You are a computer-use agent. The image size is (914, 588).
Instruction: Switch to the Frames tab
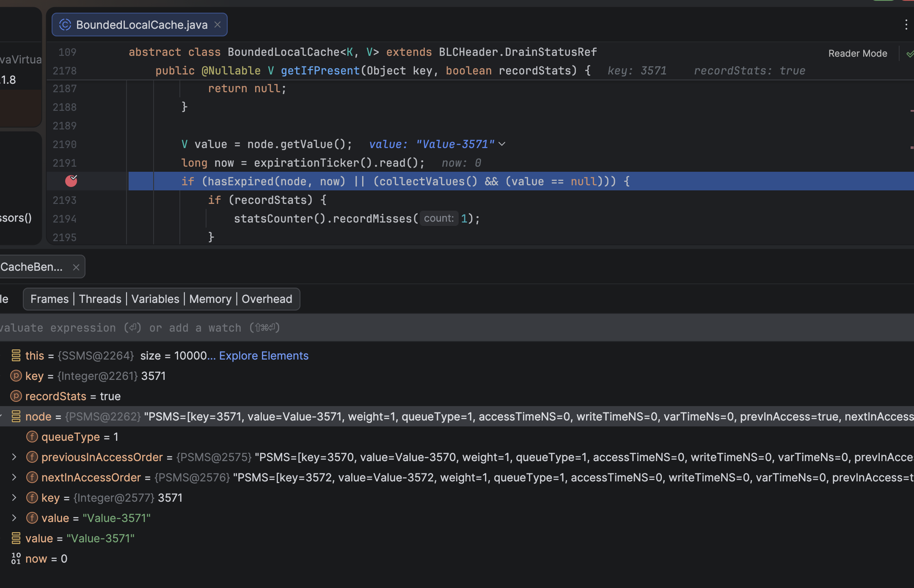click(x=50, y=299)
